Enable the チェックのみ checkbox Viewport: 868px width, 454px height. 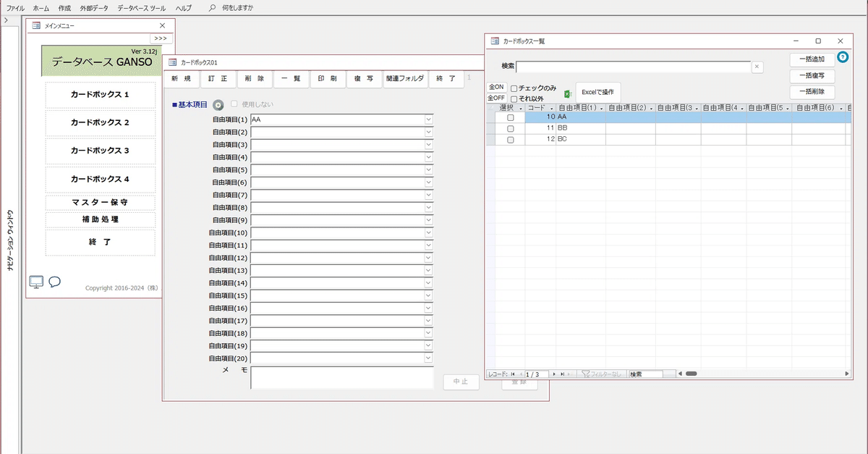(x=514, y=88)
